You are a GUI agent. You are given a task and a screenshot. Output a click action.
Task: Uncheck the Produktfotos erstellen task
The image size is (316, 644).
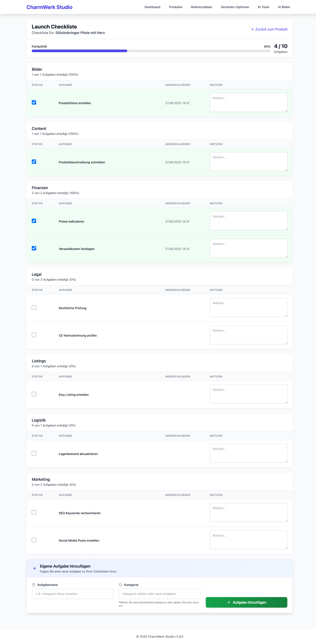(34, 103)
